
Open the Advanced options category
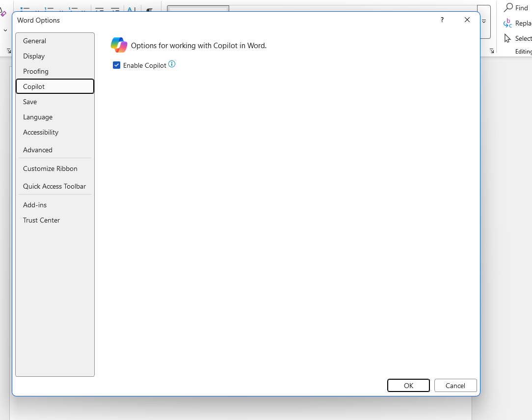[x=54, y=150]
